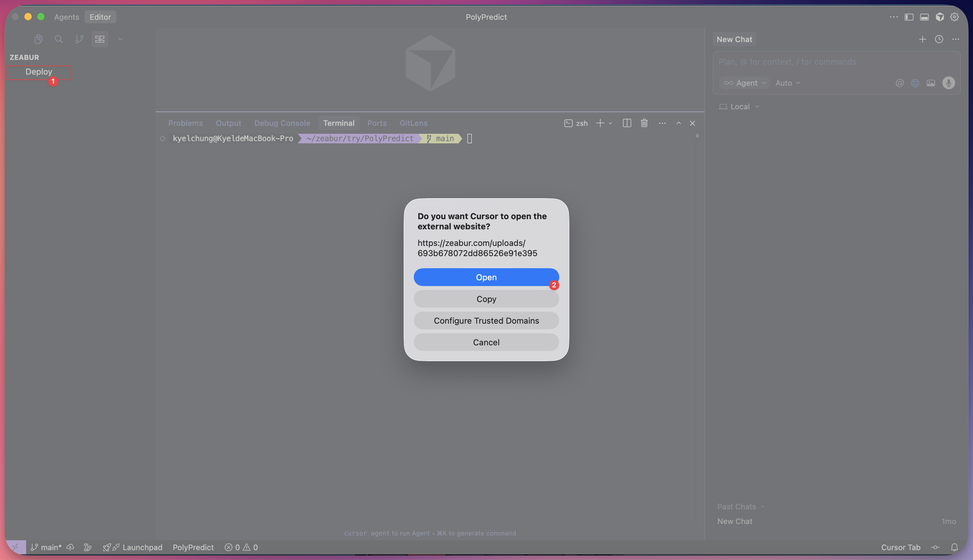Switch to the Debug Console tab
Viewport: 973px width, 560px height.
click(x=282, y=123)
